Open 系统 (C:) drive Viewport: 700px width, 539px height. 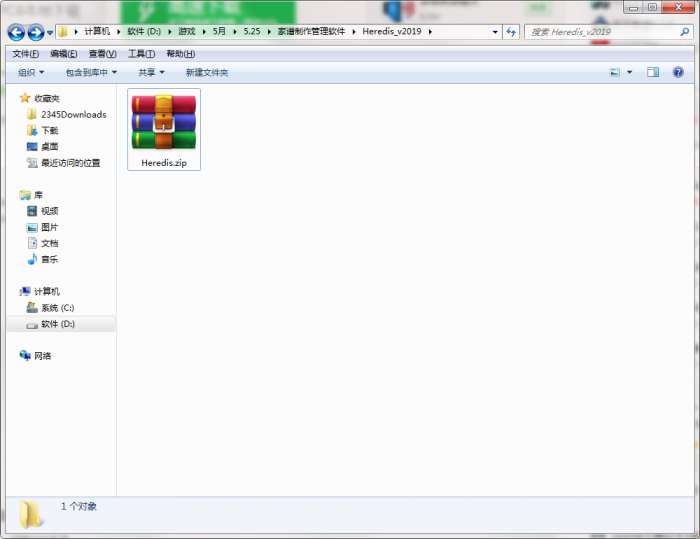coord(58,308)
